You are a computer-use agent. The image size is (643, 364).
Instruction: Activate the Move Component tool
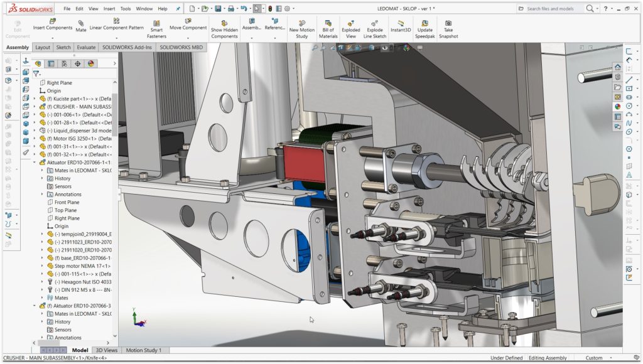[188, 24]
